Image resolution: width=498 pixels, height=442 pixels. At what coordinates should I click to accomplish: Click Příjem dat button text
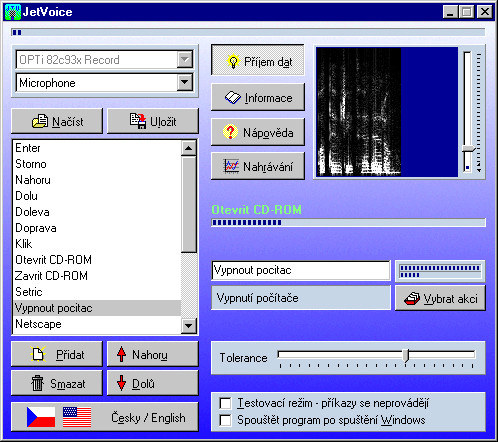coord(268,62)
